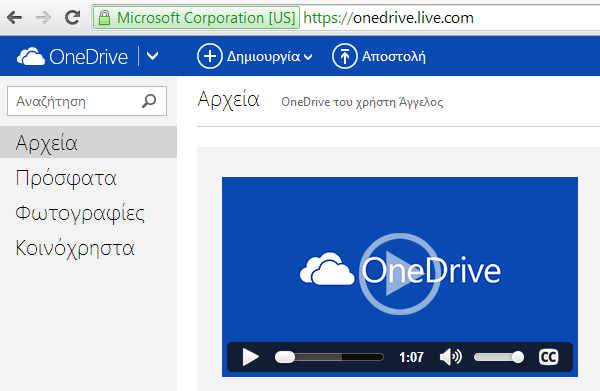Expand the dropdown chevron beside OneDrive logo
The width and height of the screenshot is (600, 391).
pyautogui.click(x=152, y=56)
